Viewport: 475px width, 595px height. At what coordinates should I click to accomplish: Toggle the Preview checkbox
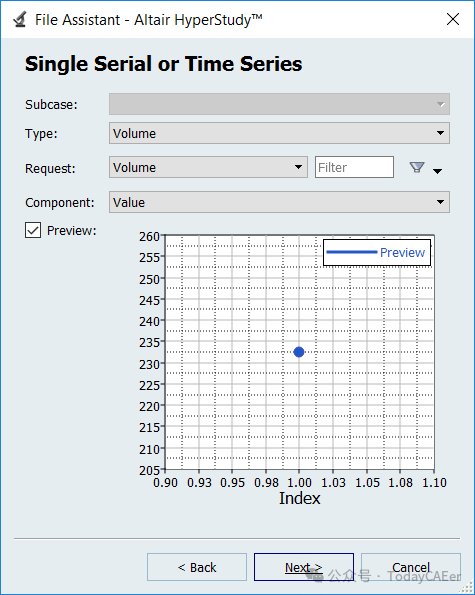tap(33, 230)
